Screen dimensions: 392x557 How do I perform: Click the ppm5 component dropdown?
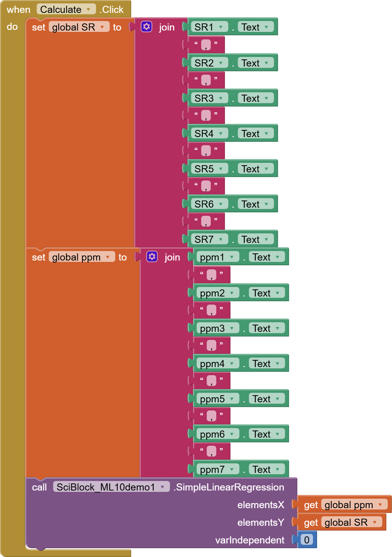[x=232, y=399]
